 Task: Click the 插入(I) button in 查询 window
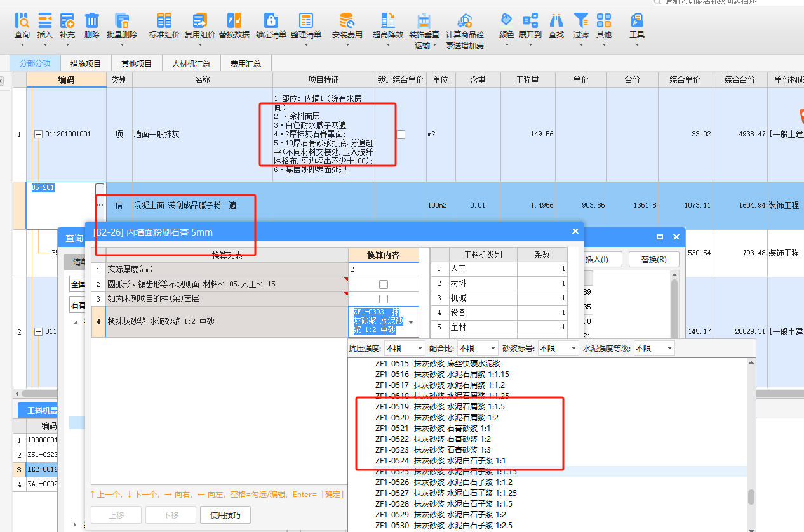click(598, 259)
